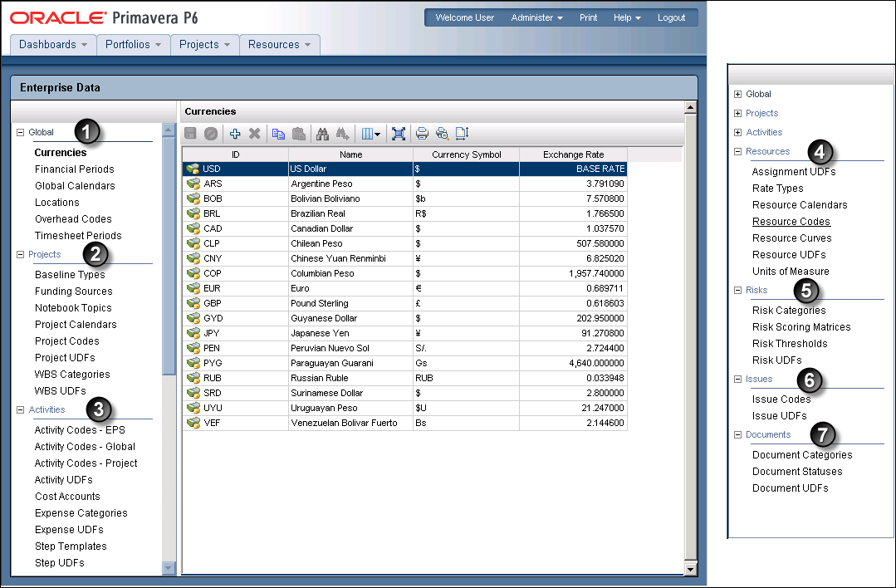Image resolution: width=896 pixels, height=588 pixels.
Task: Open the Help menu
Action: tap(627, 17)
